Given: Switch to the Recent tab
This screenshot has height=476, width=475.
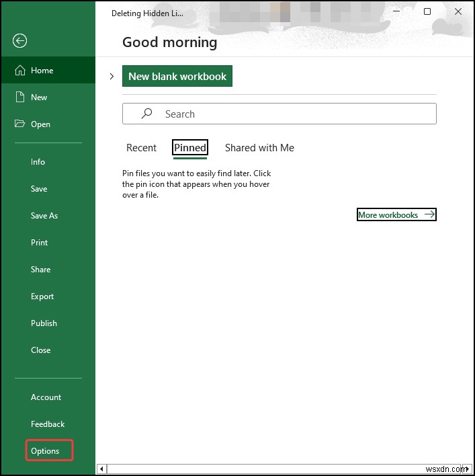Looking at the screenshot, I should coord(141,148).
